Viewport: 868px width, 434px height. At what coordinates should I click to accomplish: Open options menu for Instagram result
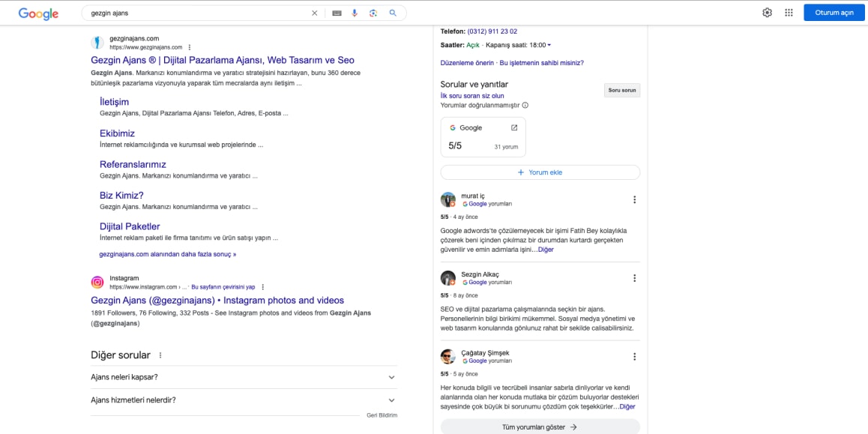263,287
